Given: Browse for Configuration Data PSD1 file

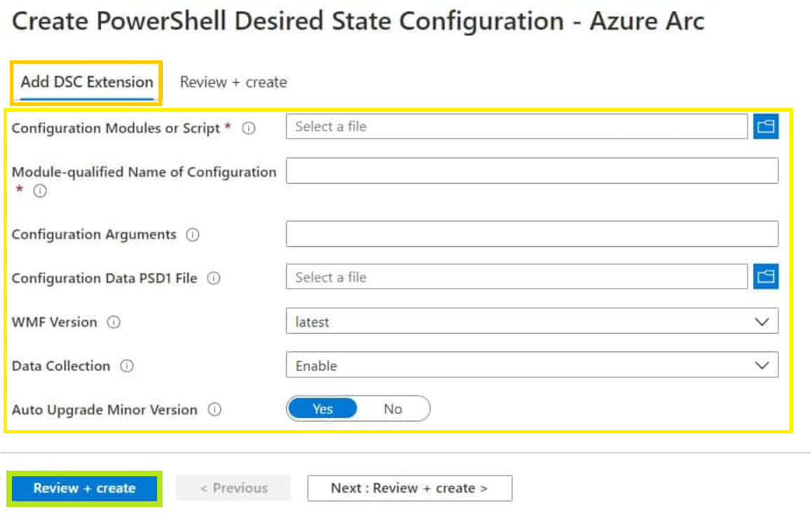Looking at the screenshot, I should [766, 276].
